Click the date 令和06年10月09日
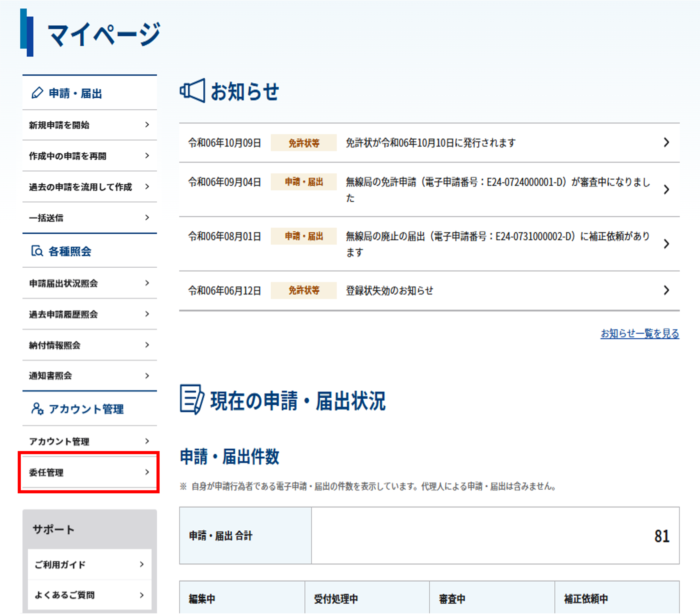The width and height of the screenshot is (700, 614). point(225,142)
